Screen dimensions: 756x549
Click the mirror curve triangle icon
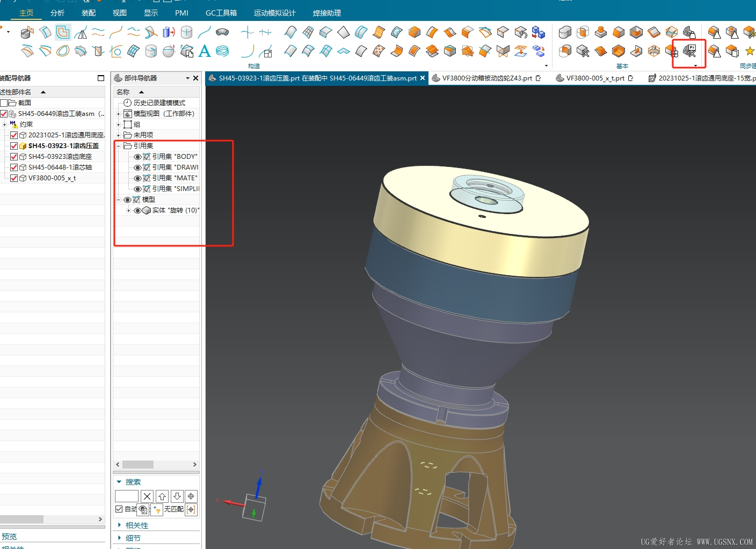[x=81, y=33]
